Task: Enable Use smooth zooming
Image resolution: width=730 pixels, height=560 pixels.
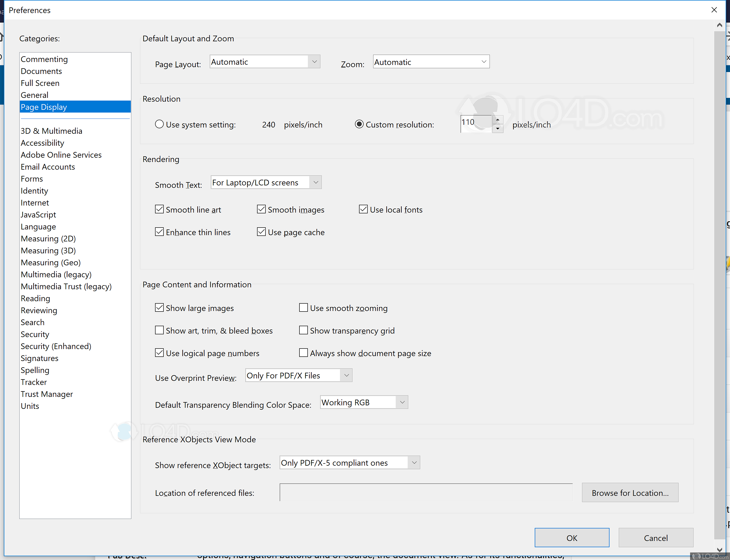Action: click(x=304, y=307)
